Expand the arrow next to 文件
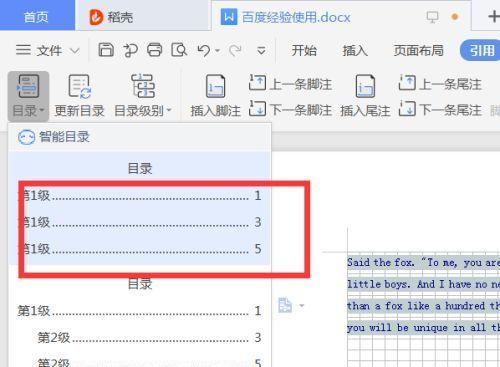The height and width of the screenshot is (367, 500). pos(75,51)
